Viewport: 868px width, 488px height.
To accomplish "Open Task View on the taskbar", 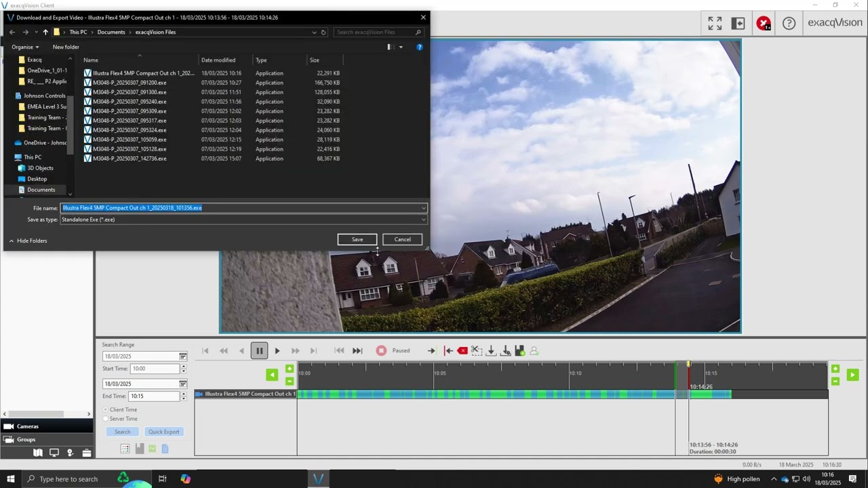I will point(162,479).
